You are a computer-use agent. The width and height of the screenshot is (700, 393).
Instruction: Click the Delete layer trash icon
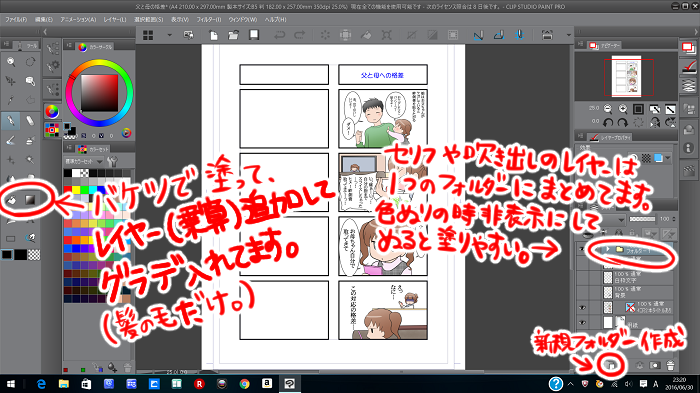[671, 365]
